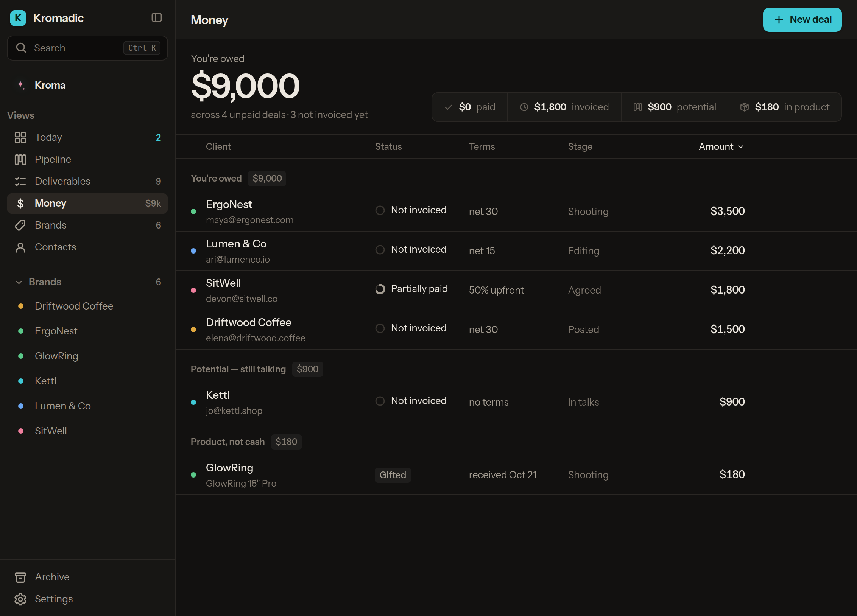Click the pink dot beside SitWell in sidebar
857x616 pixels.
click(x=21, y=431)
